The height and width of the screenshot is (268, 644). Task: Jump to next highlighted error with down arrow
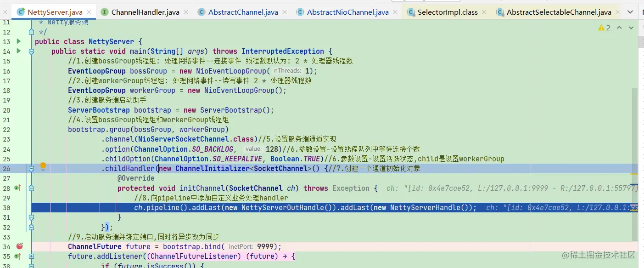[x=631, y=28]
